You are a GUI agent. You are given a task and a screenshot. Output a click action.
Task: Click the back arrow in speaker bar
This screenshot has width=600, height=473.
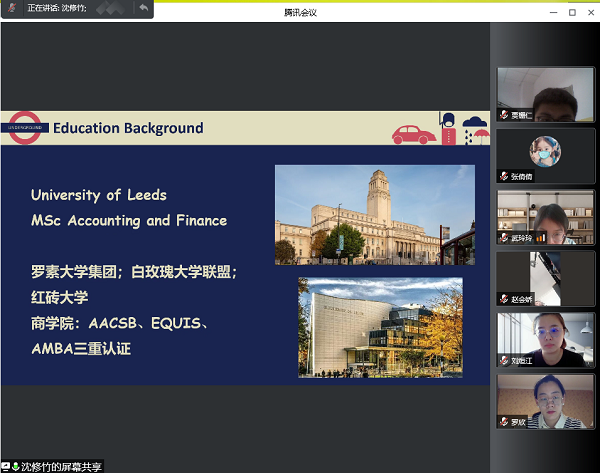pos(143,9)
